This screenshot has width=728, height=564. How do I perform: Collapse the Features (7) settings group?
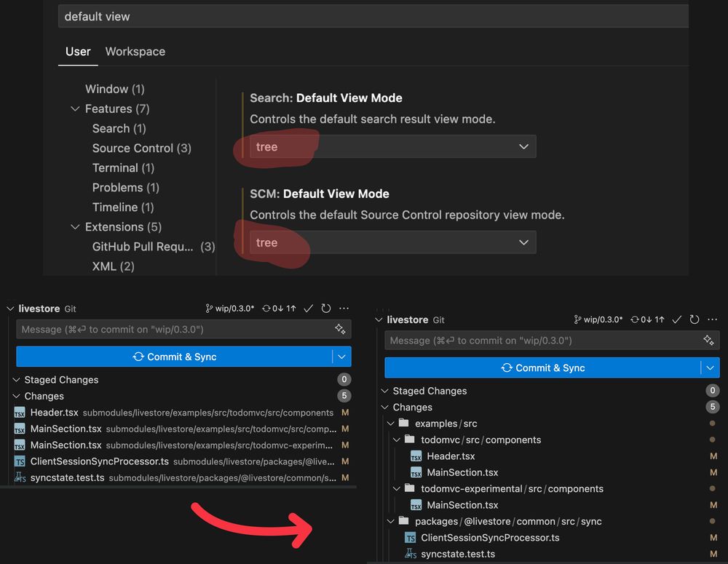pos(75,108)
